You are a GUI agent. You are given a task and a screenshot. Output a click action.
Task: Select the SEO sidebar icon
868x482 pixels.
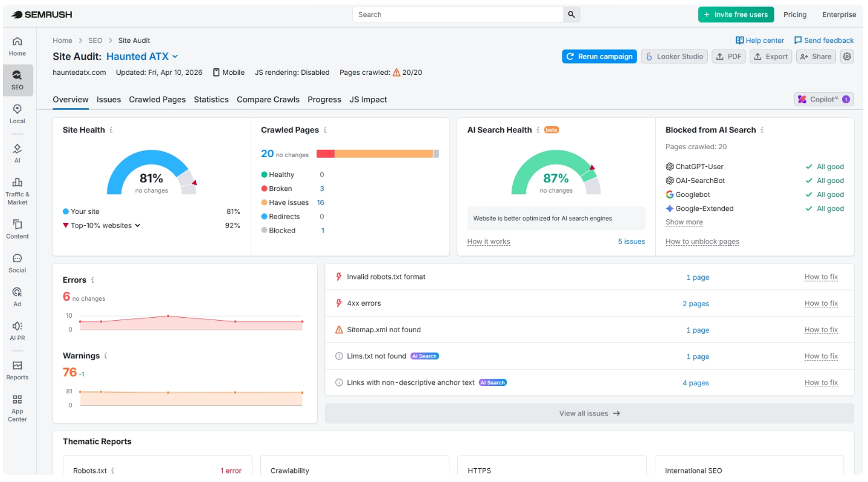(18, 80)
